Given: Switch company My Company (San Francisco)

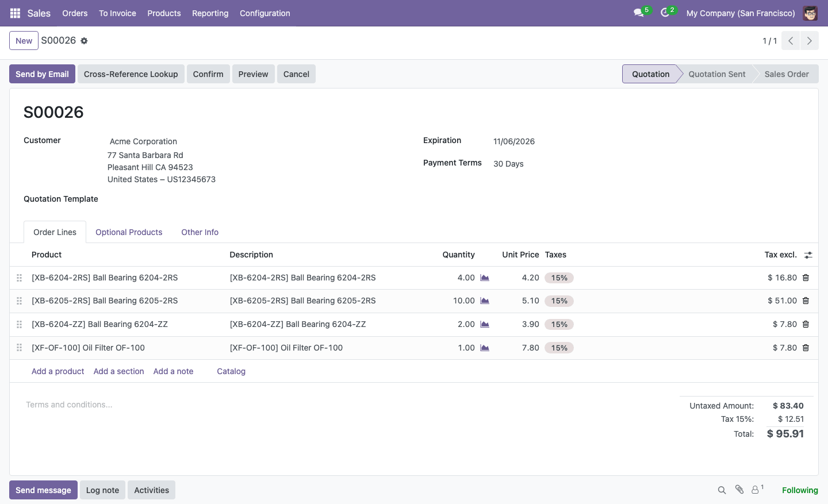Looking at the screenshot, I should click(x=741, y=13).
